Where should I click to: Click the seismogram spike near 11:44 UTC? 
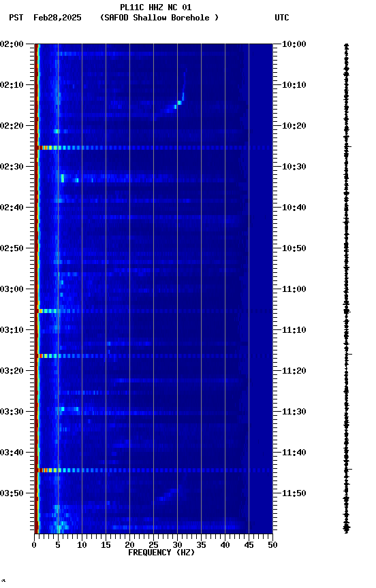click(x=347, y=469)
